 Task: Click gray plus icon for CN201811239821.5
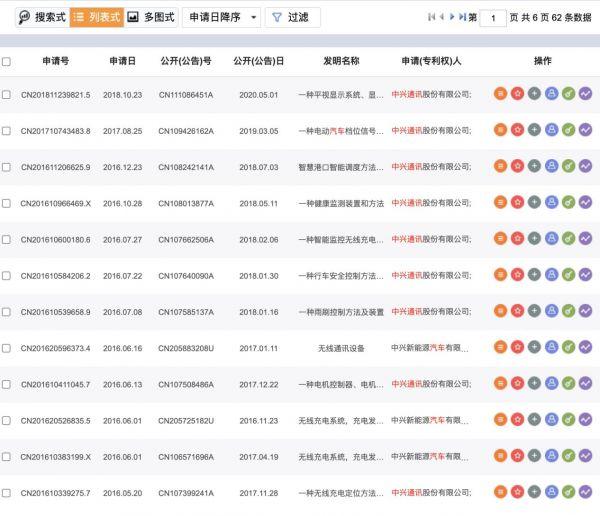[x=534, y=93]
